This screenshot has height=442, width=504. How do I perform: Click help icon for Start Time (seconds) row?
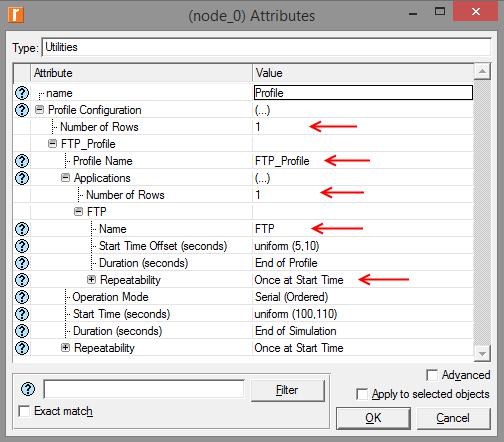click(x=22, y=314)
